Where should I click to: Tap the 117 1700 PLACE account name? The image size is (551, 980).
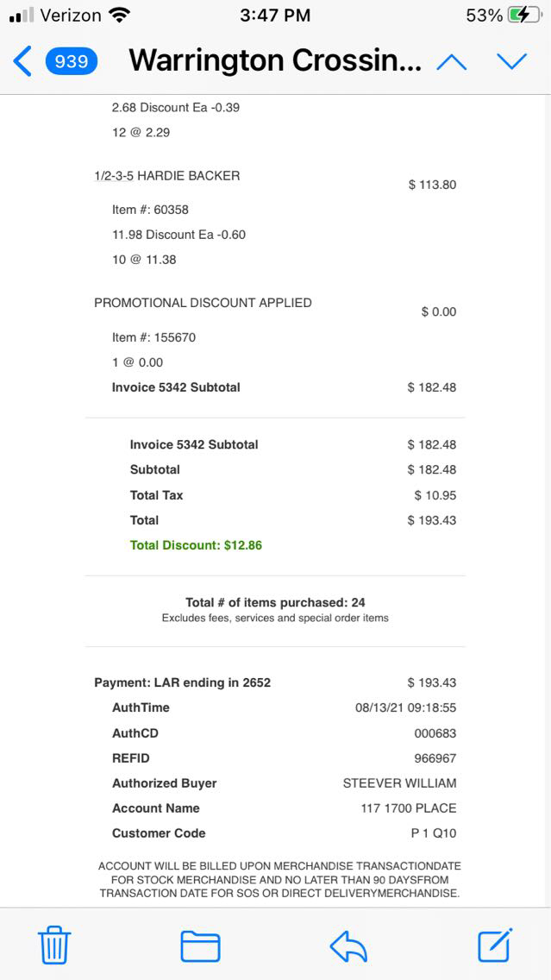(408, 808)
